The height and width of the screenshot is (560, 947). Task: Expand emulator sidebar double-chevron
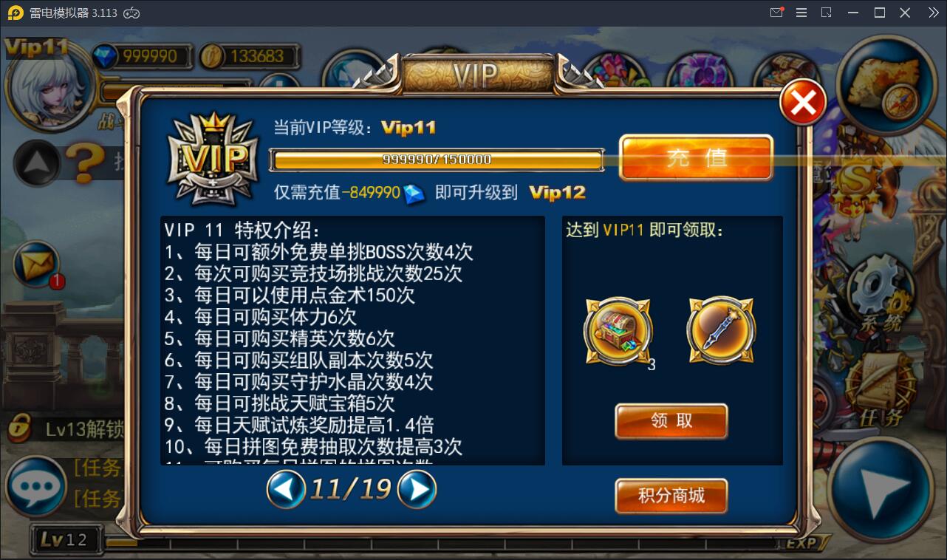click(x=934, y=13)
